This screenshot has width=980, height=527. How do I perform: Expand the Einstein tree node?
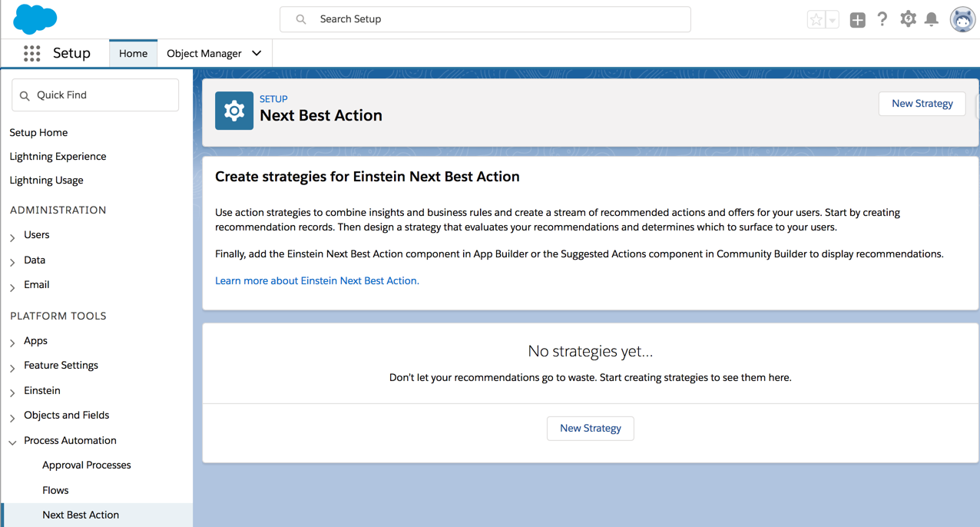click(12, 393)
